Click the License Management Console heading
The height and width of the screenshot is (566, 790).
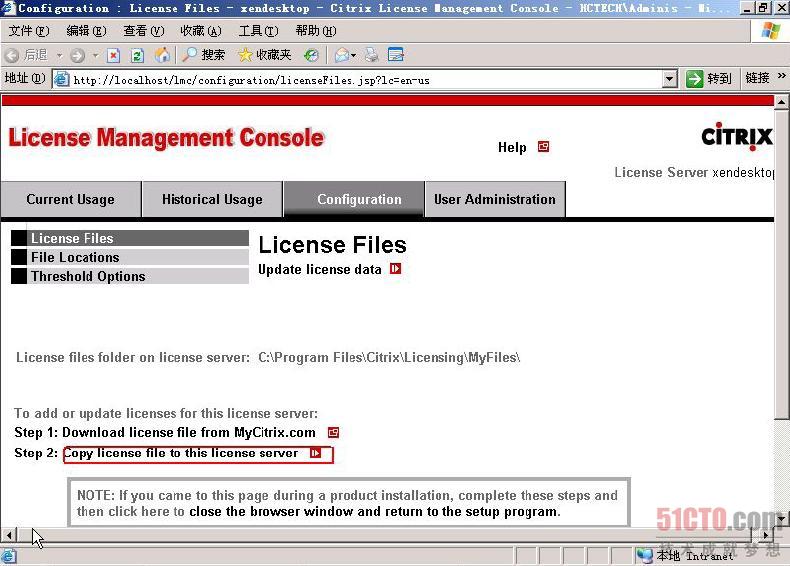pyautogui.click(x=166, y=138)
